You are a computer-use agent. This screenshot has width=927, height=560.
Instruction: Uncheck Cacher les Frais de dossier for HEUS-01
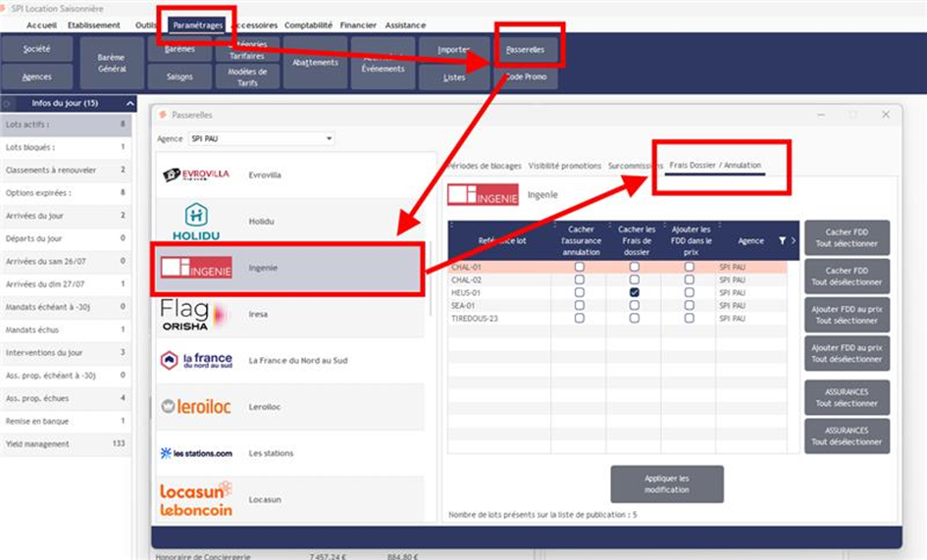tap(635, 292)
